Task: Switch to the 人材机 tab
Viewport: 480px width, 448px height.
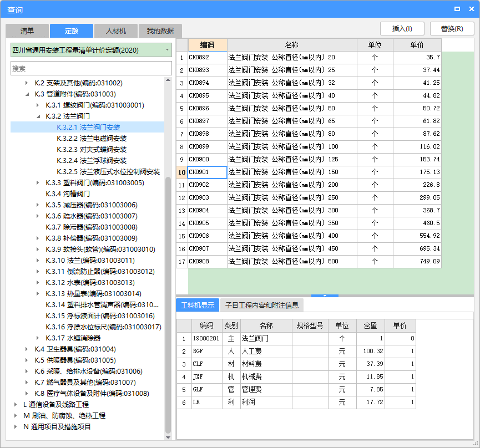Action: tap(116, 31)
